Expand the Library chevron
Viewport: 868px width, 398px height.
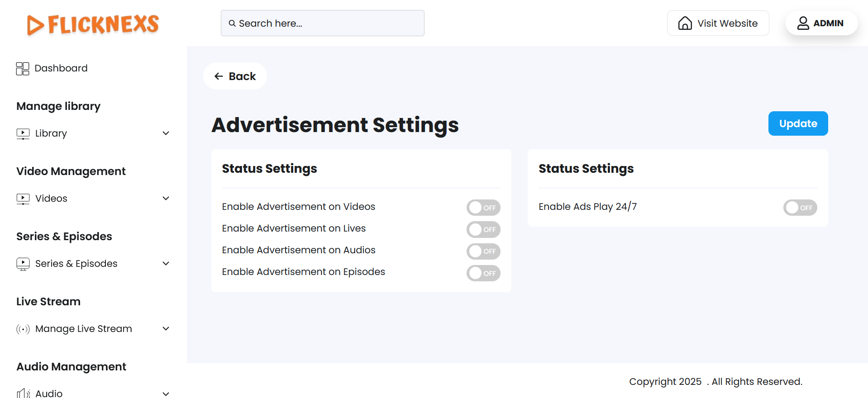tap(166, 133)
